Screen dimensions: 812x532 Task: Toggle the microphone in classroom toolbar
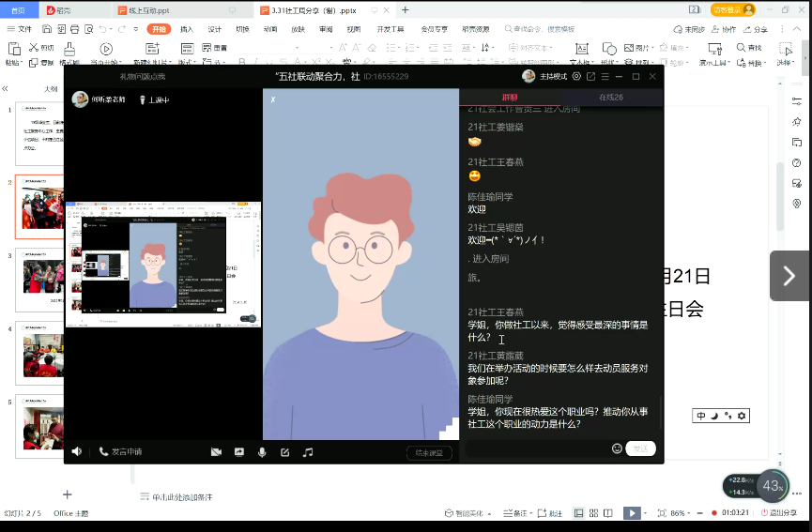pyautogui.click(x=262, y=451)
